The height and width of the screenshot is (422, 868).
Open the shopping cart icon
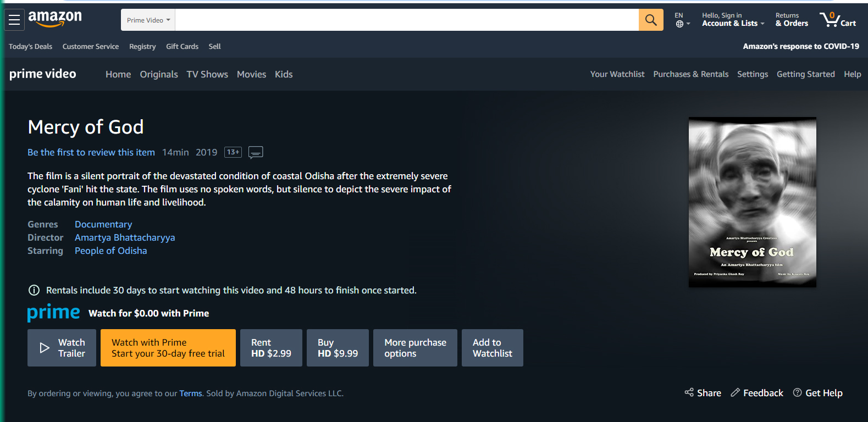click(838, 20)
